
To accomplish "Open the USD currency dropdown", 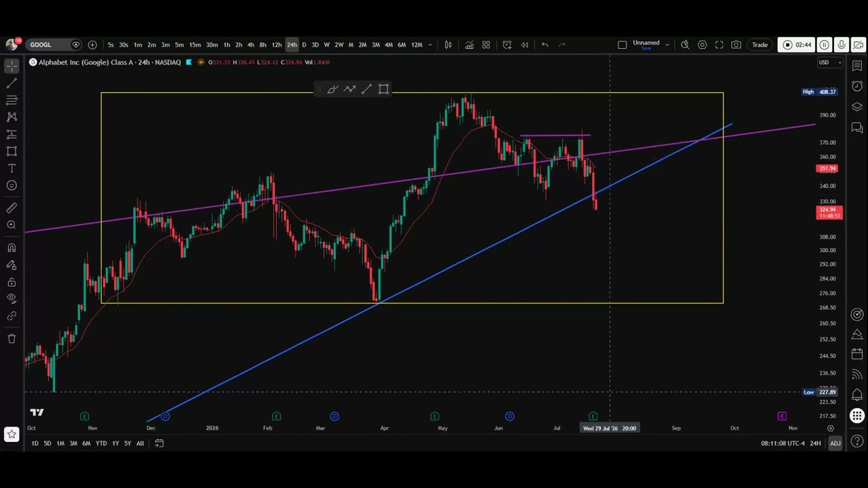I will pyautogui.click(x=830, y=62).
